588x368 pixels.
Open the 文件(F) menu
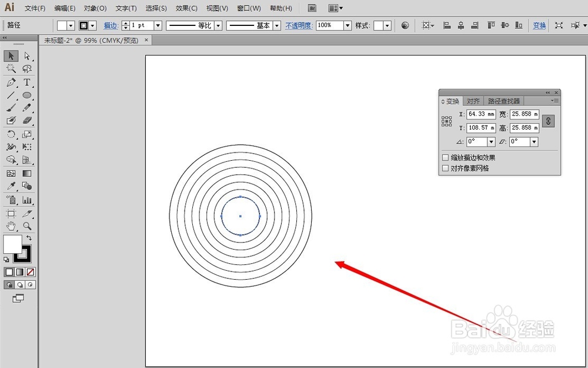coord(35,8)
